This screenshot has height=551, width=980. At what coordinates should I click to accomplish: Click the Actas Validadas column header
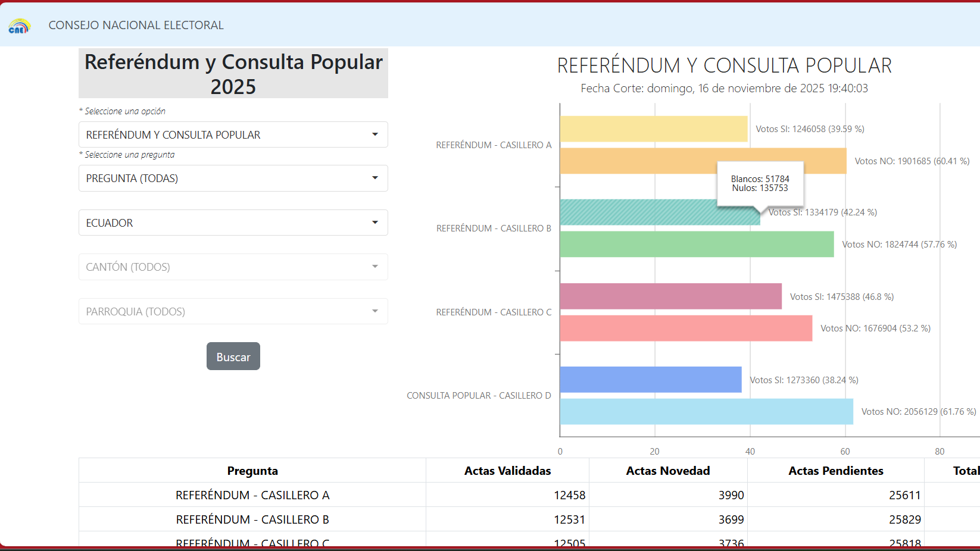click(507, 471)
